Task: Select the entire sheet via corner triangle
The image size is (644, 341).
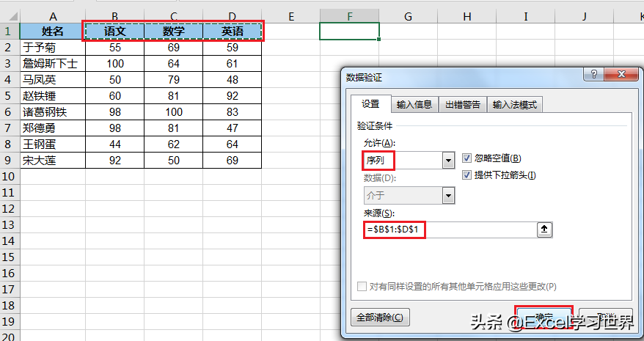Action: tap(10, 16)
